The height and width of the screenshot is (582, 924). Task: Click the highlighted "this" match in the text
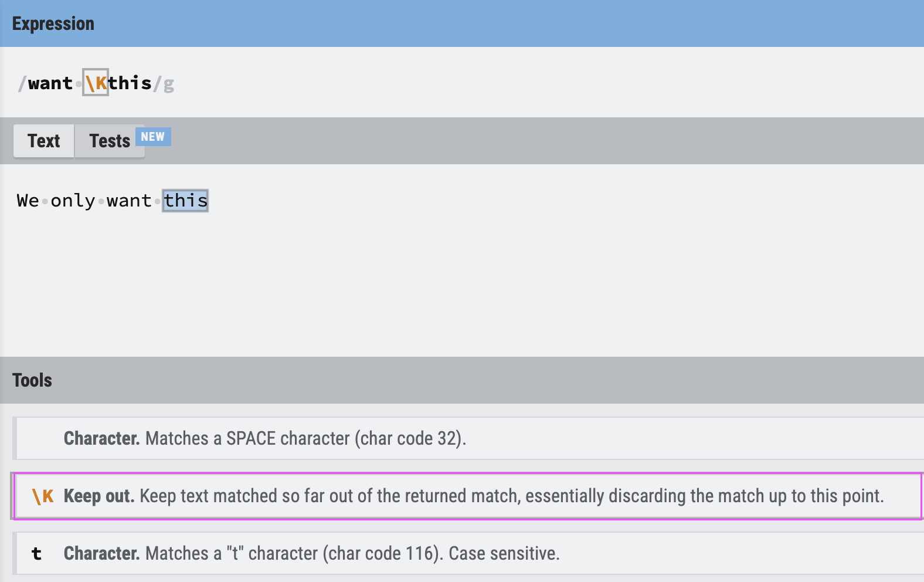point(185,201)
